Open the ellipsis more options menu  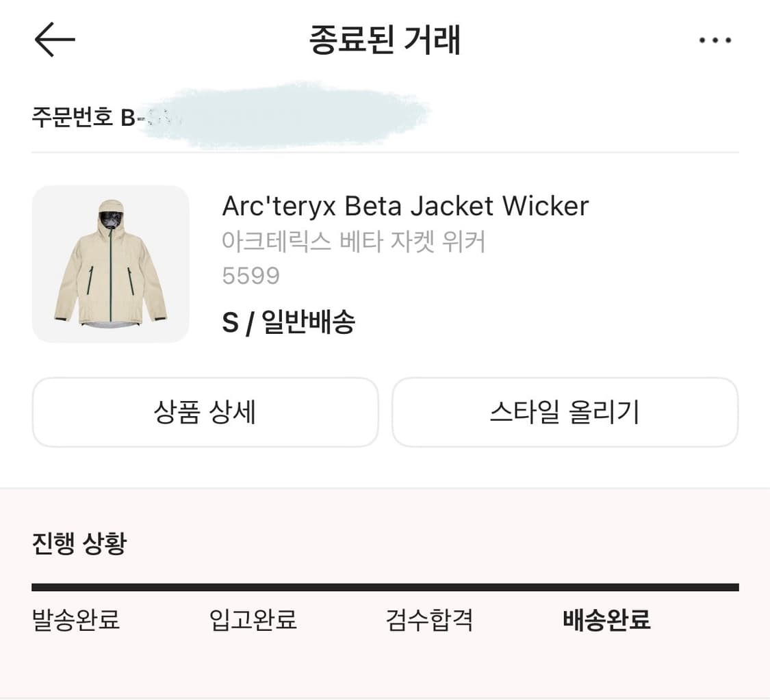click(716, 40)
